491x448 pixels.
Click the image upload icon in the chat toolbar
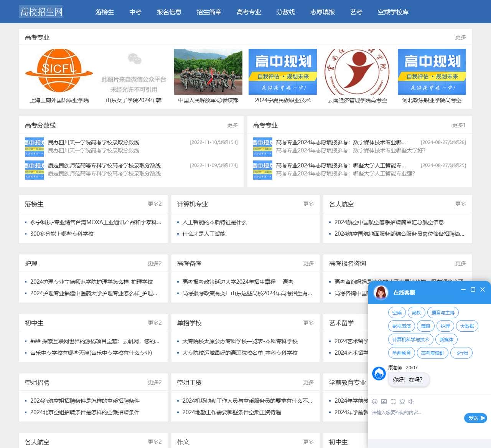pos(384,401)
